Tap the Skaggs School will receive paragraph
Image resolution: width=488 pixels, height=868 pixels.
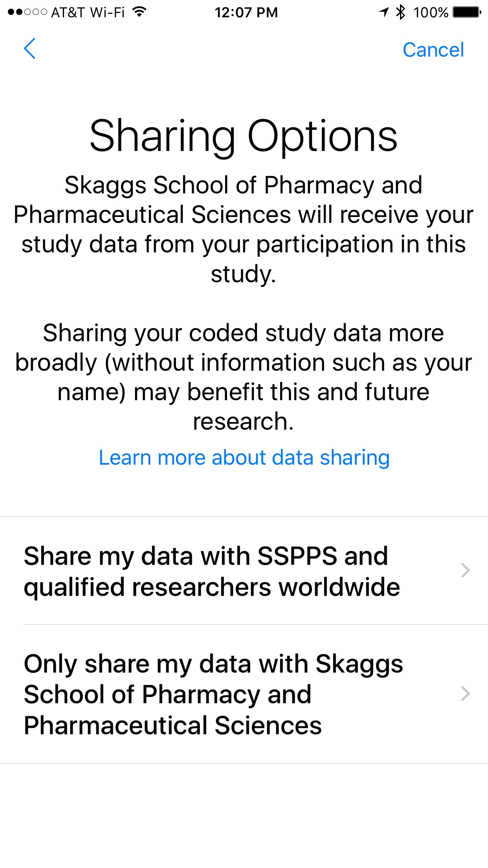[244, 229]
